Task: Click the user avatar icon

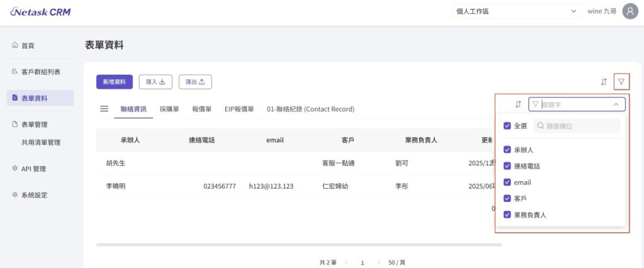Action: tap(630, 11)
